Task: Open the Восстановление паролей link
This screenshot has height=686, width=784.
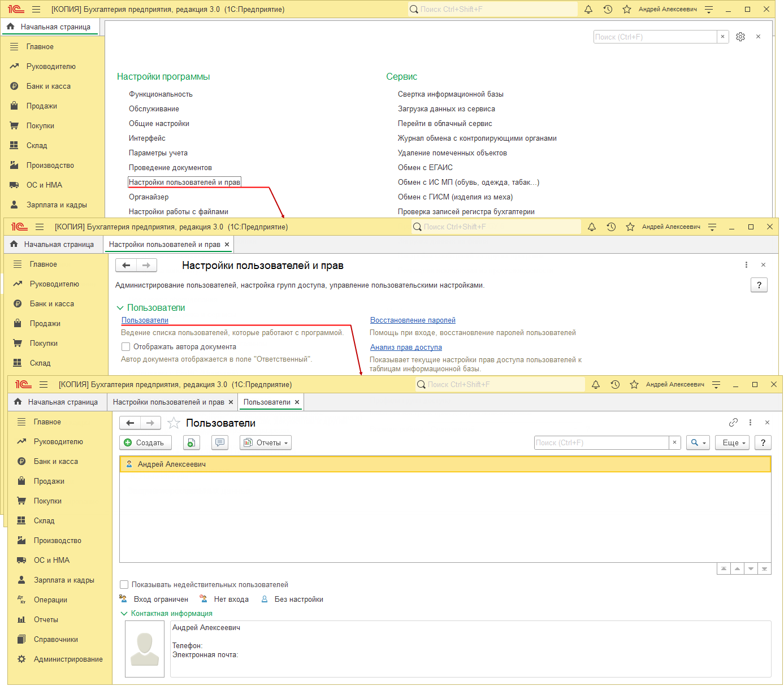Action: pyautogui.click(x=413, y=320)
